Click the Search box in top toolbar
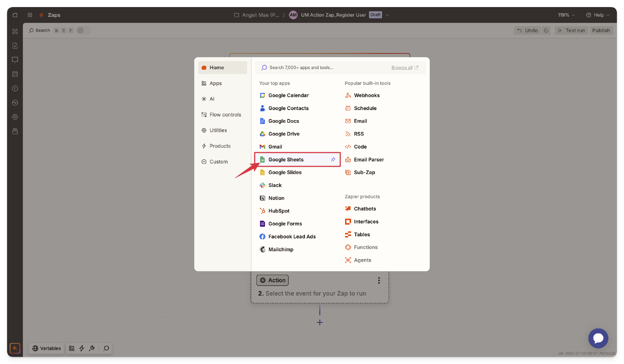 pyautogui.click(x=51, y=30)
